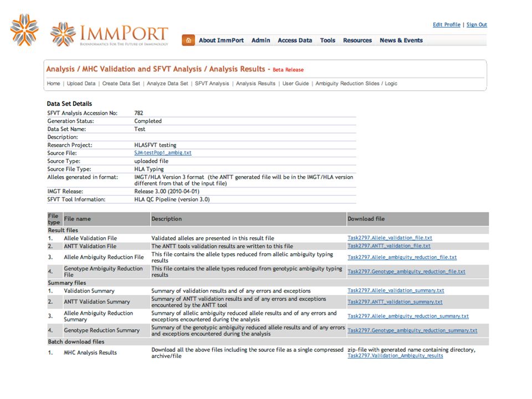Select Upload Data in submenu

point(81,84)
